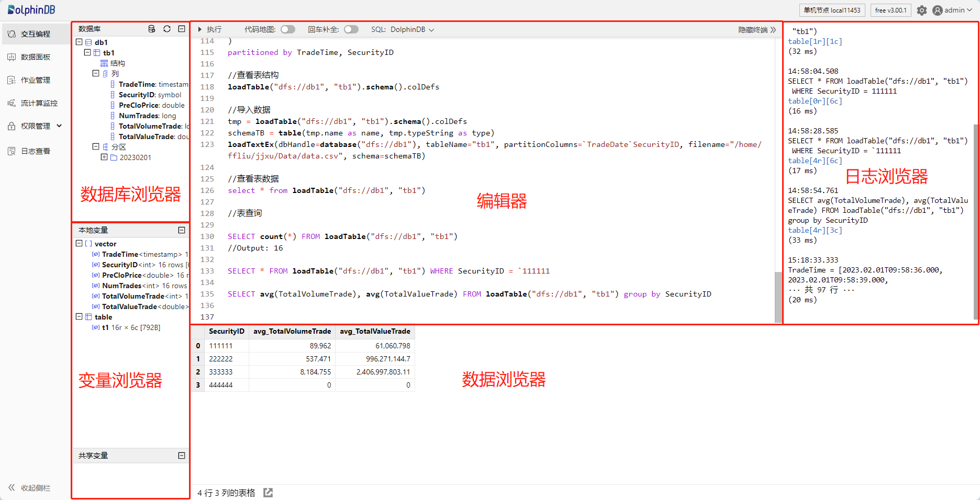
Task: Collapse all nodes in the 数据库 panel
Action: [182, 29]
